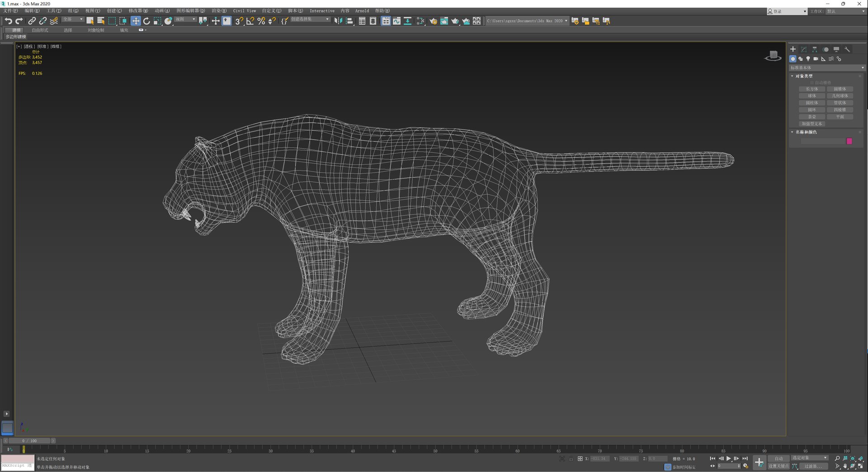Click the 设置关键点 button
This screenshot has height=472, width=868.
(x=778, y=466)
